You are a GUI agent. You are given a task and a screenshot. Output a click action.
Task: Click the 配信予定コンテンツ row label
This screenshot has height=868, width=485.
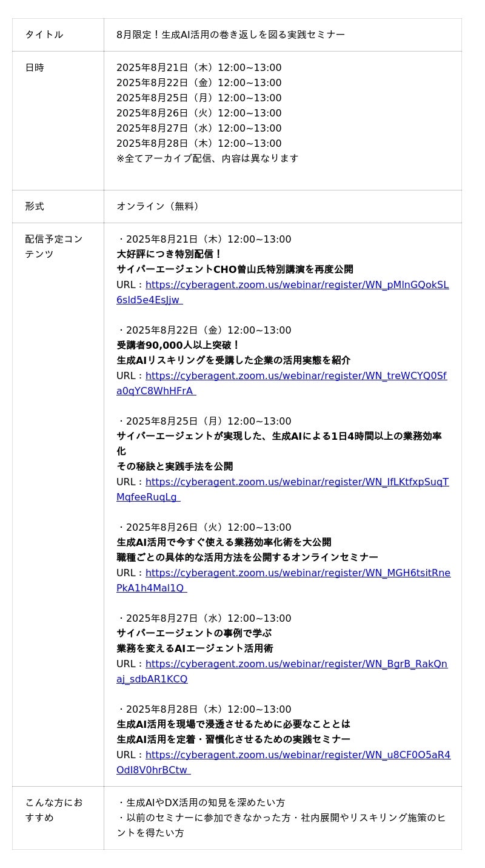click(x=53, y=247)
